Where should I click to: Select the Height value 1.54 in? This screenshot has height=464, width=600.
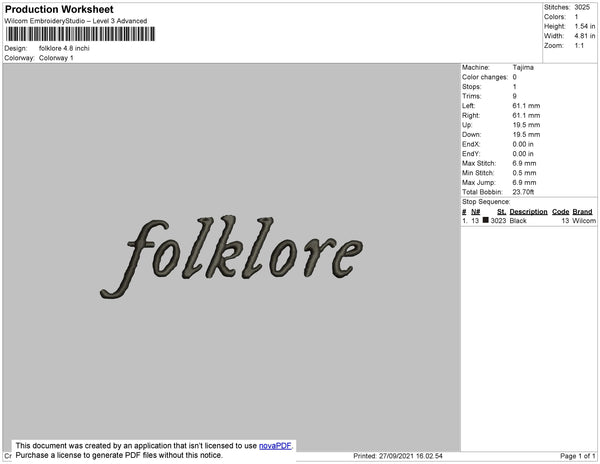coord(585,26)
